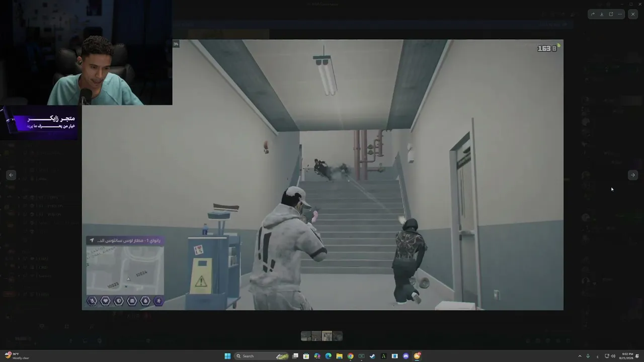This screenshot has height=362, width=644.
Task: Open image in browser via external-link icon
Action: 611,14
